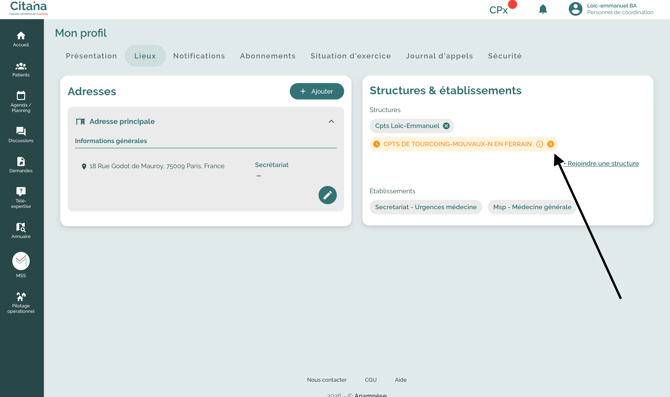The image size is (670, 397).
Task: Click the Structures & établissements heading
Action: [x=445, y=91]
